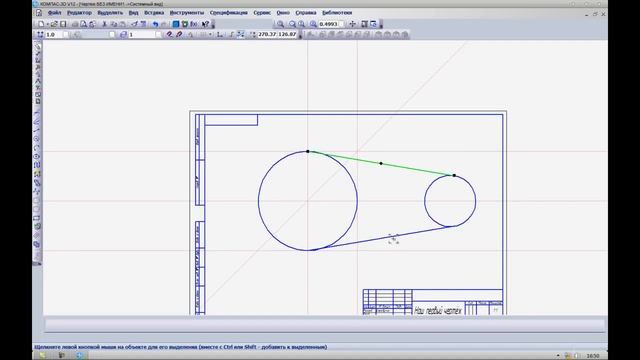This screenshot has width=640, height=360.
Task: Open the Вставка menu
Action: pyautogui.click(x=154, y=13)
